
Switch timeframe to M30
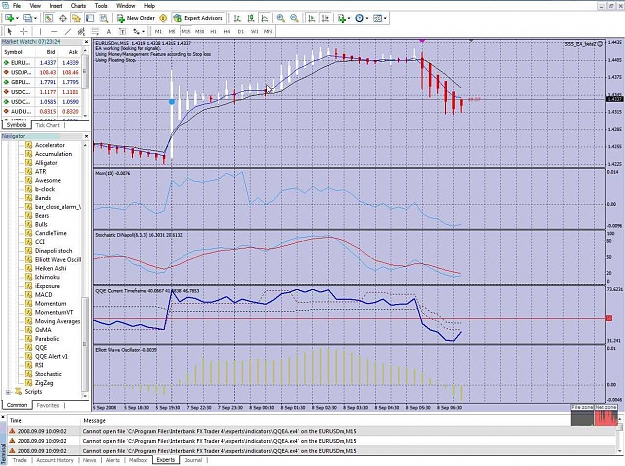tap(200, 31)
